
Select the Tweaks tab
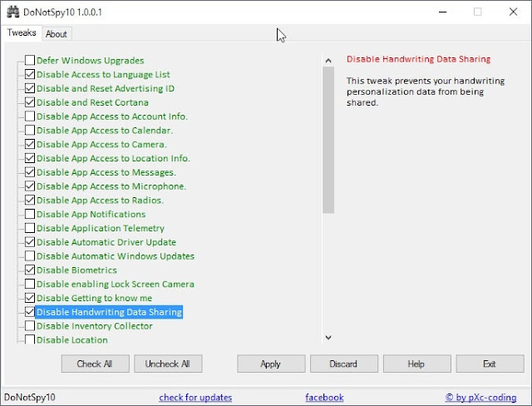(22, 33)
